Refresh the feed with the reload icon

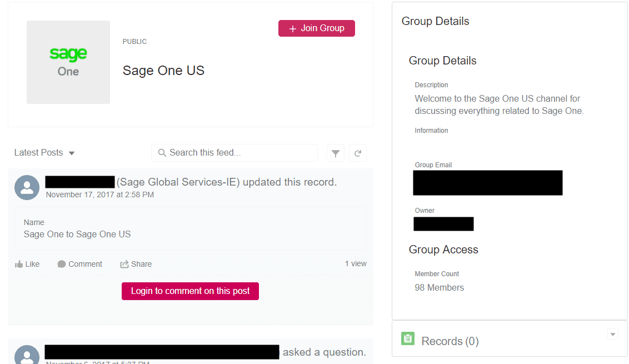click(358, 153)
